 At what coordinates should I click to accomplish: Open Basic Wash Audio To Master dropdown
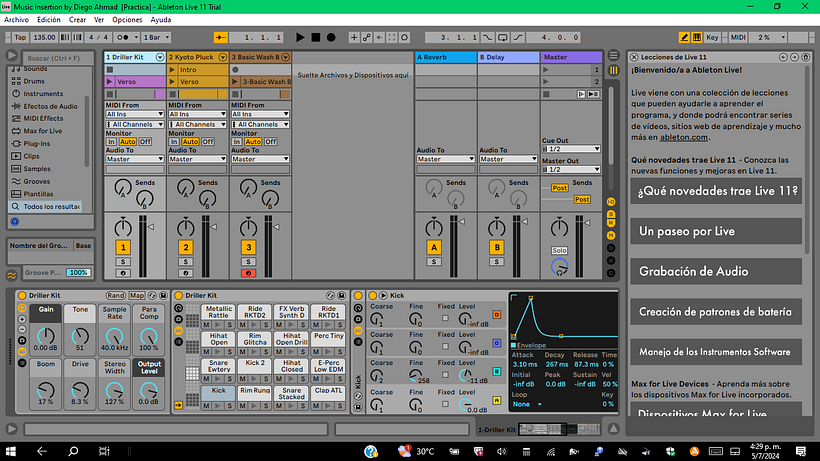260,159
